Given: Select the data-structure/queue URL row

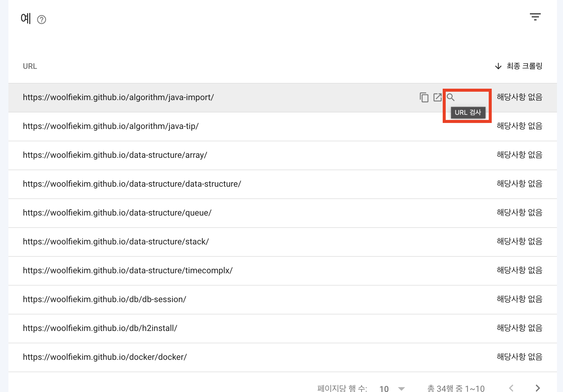Looking at the screenshot, I should click(x=117, y=213).
